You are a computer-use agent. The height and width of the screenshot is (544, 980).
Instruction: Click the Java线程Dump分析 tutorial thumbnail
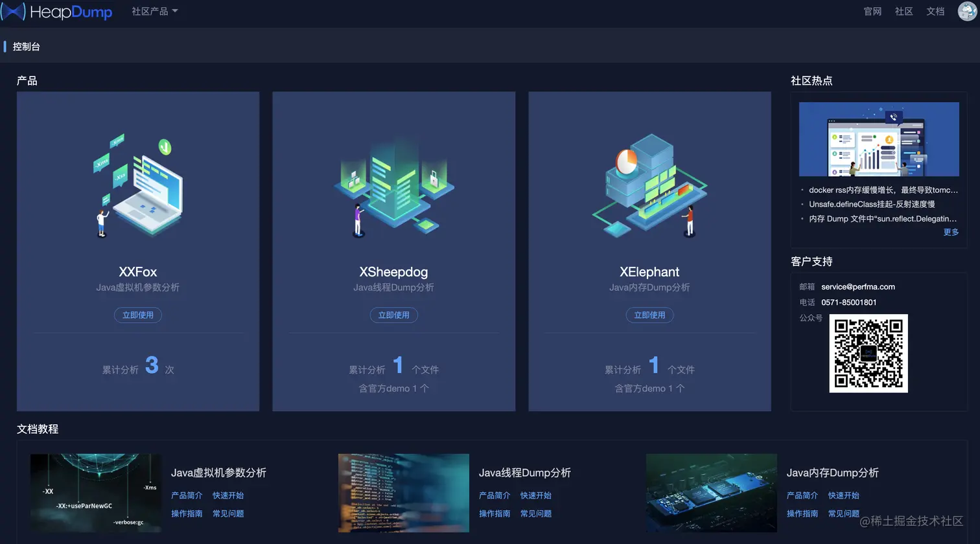404,493
